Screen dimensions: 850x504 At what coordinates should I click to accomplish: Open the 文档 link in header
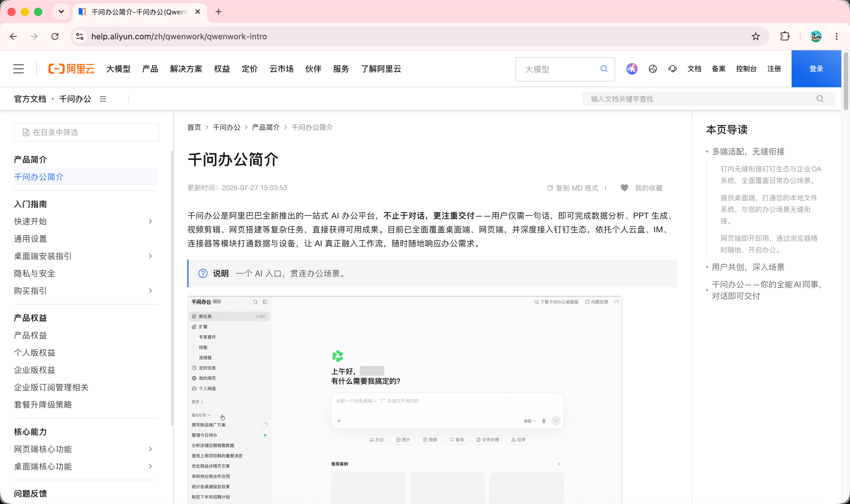tap(694, 69)
